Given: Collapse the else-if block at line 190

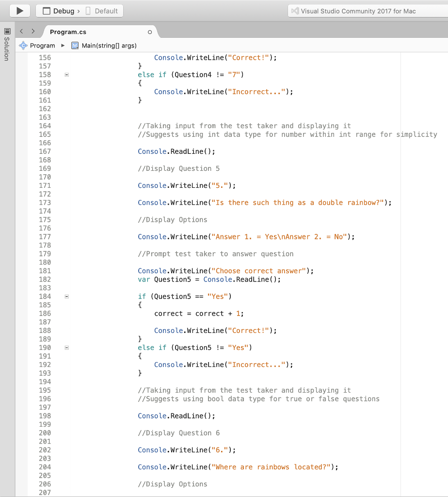Looking at the screenshot, I should (66, 348).
